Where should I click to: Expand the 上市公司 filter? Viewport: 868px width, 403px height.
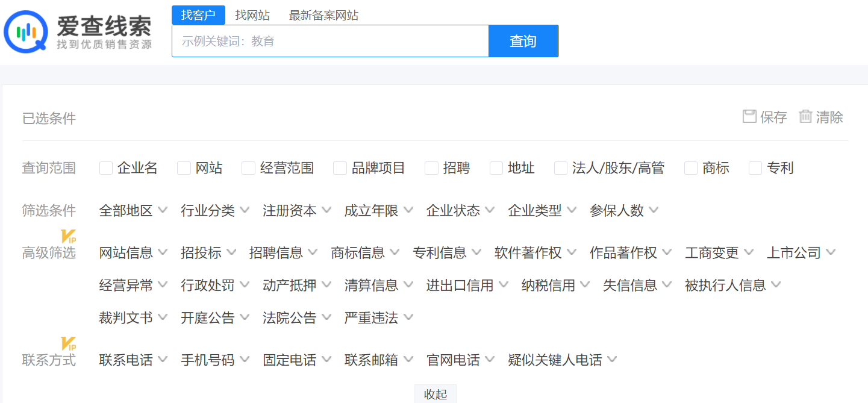[x=802, y=252]
